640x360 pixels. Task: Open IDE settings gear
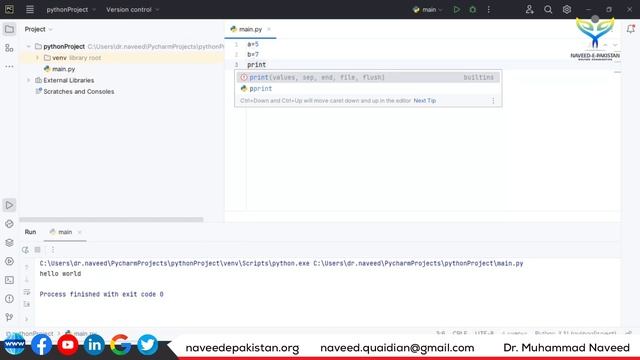point(567,9)
